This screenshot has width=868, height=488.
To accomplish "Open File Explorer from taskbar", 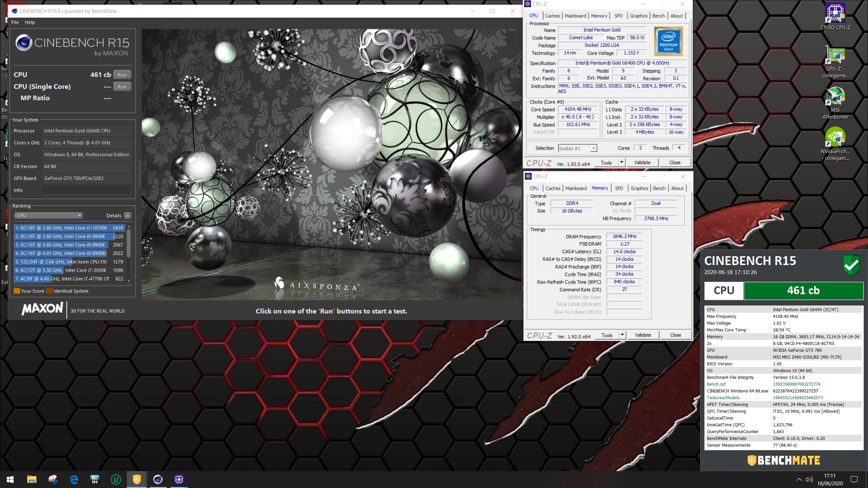I will tap(32, 480).
